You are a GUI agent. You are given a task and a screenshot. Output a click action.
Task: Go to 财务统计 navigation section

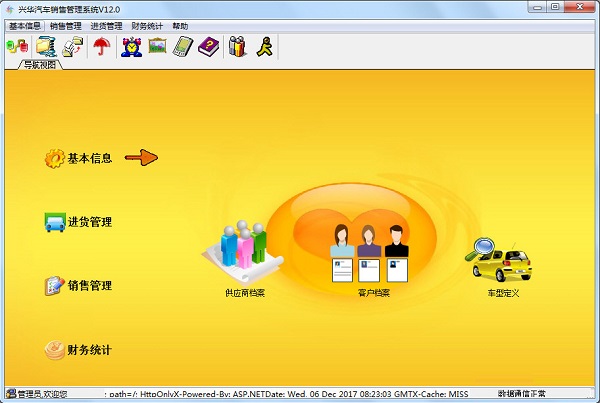90,350
